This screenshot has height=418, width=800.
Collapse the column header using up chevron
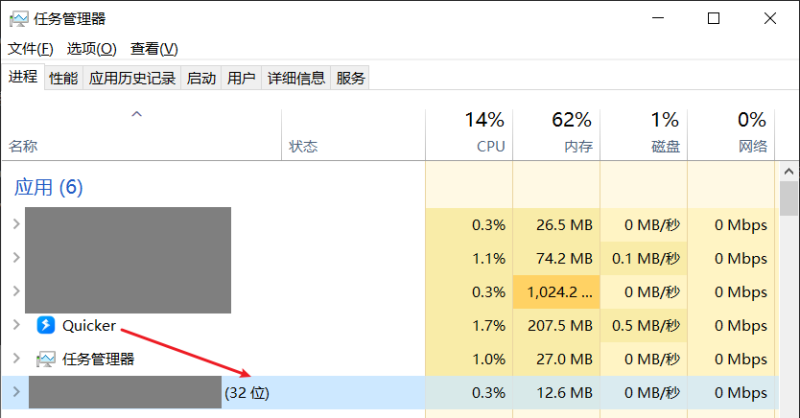pos(137,114)
